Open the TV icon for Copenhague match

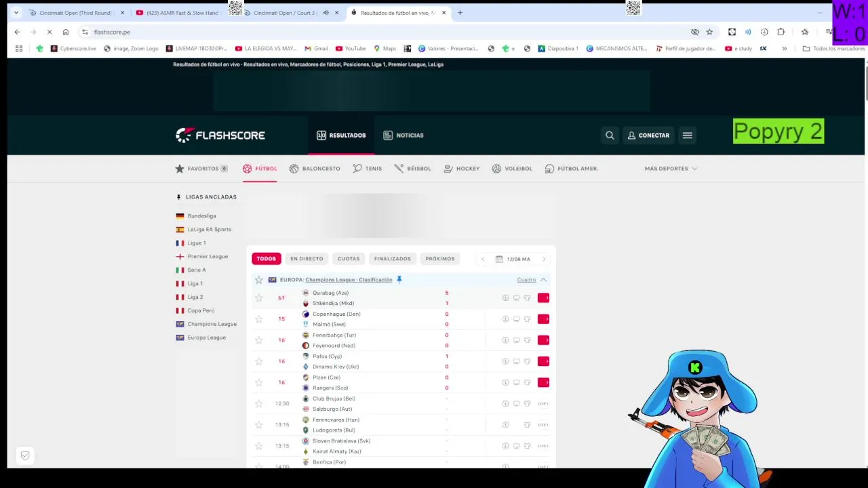pyautogui.click(x=516, y=319)
